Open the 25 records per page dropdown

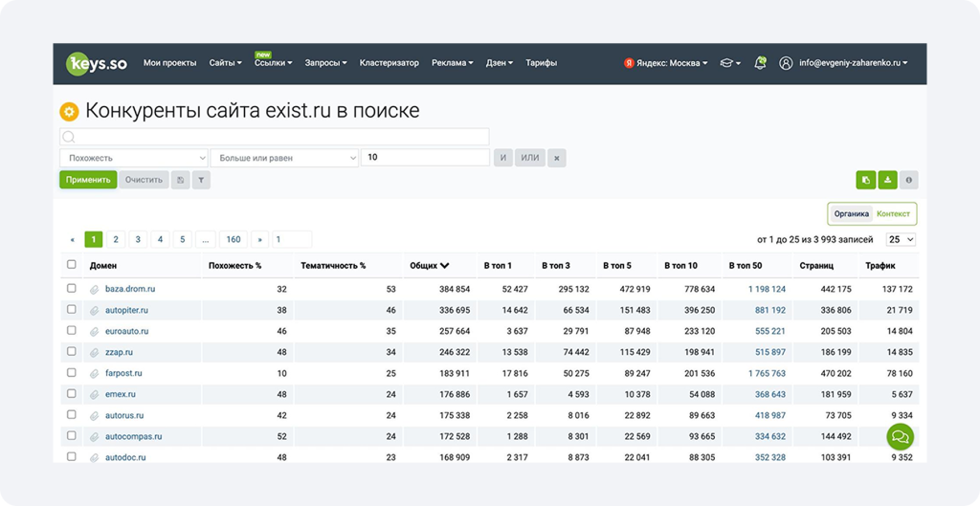(901, 240)
